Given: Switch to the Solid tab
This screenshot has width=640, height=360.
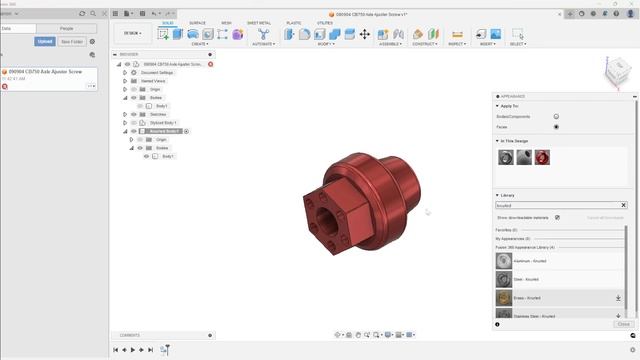Looking at the screenshot, I should 168,23.
